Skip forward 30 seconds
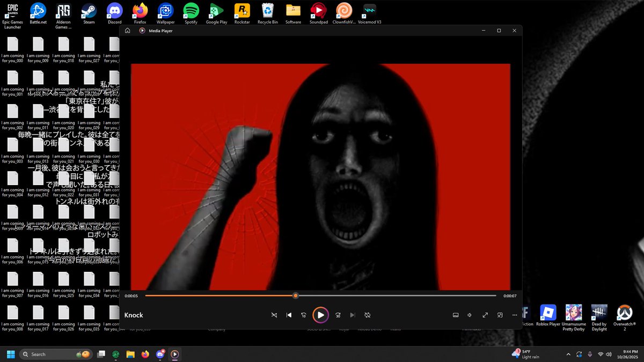 [338, 315]
